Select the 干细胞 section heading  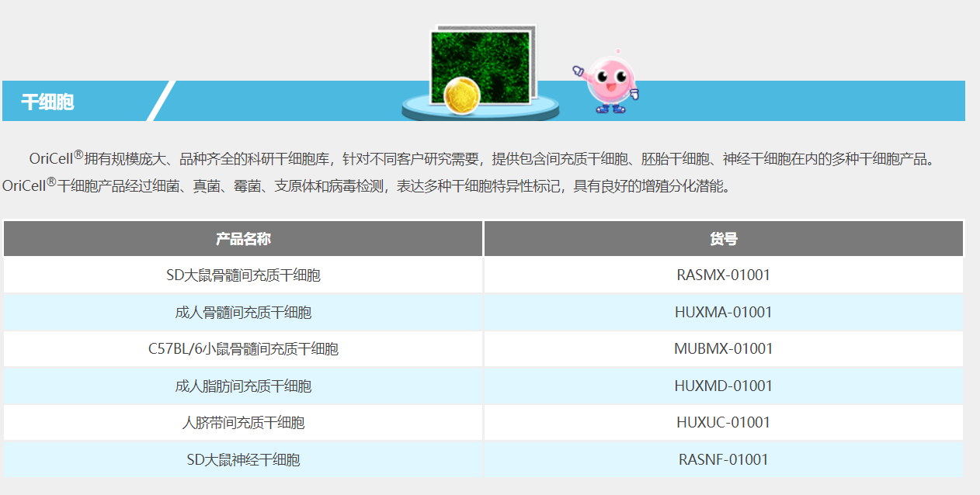[x=47, y=102]
